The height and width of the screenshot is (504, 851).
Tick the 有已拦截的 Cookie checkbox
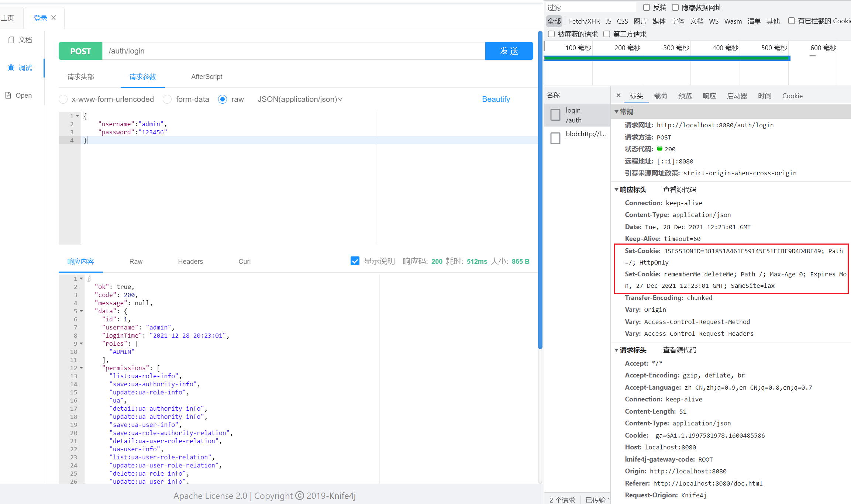coord(792,21)
